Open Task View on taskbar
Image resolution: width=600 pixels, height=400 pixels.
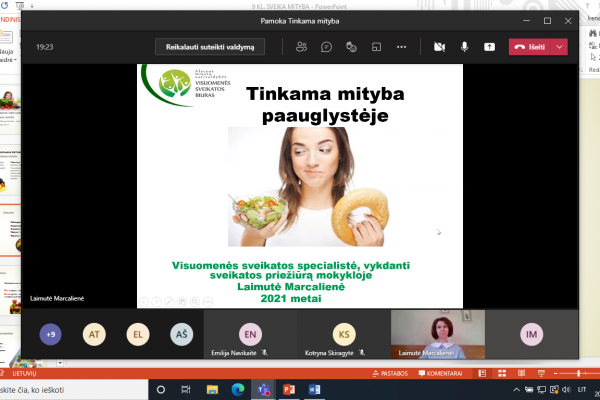[x=186, y=390]
